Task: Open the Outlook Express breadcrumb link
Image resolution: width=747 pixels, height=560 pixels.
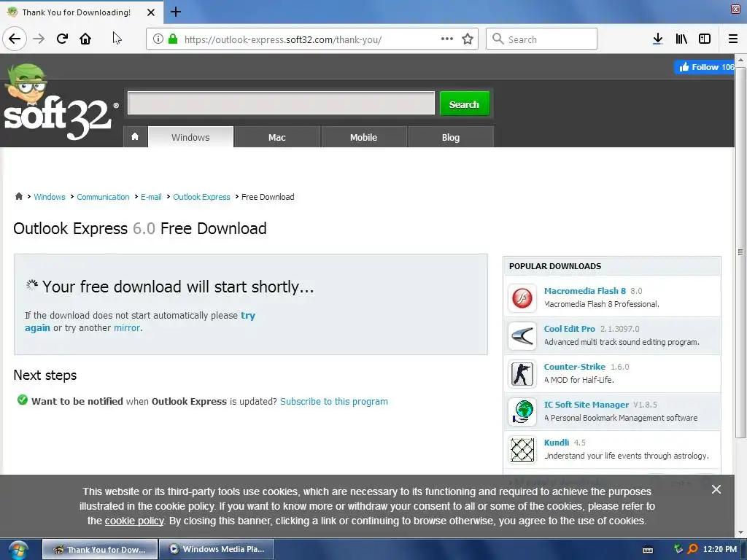Action: coord(201,197)
